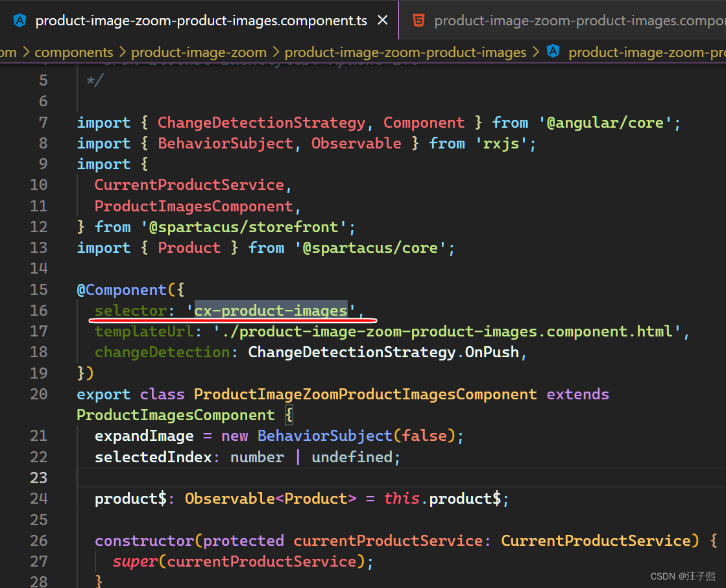This screenshot has height=588, width=726.
Task: Click 'super' call on line 27
Action: (x=135, y=561)
